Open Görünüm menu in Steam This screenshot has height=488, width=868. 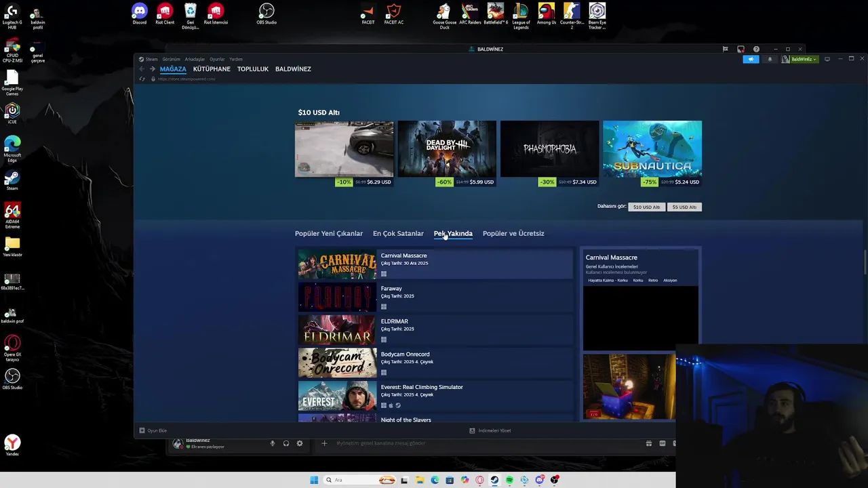[171, 59]
